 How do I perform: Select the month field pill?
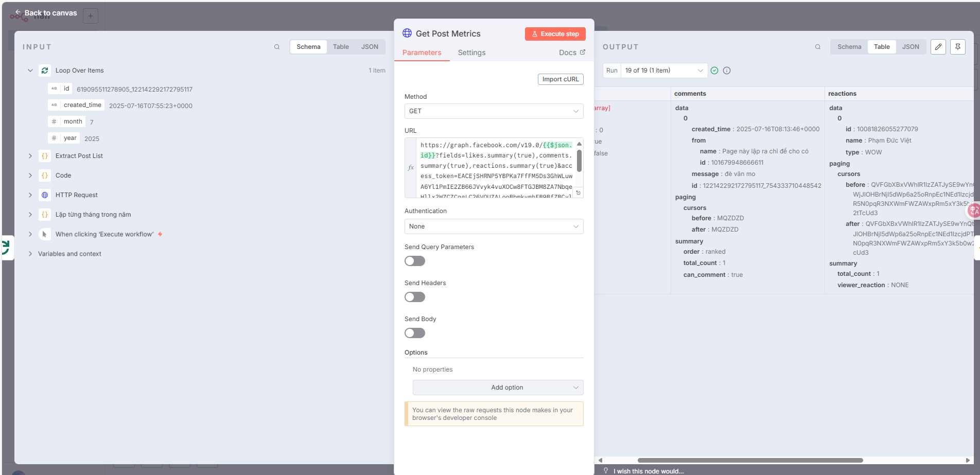point(67,121)
